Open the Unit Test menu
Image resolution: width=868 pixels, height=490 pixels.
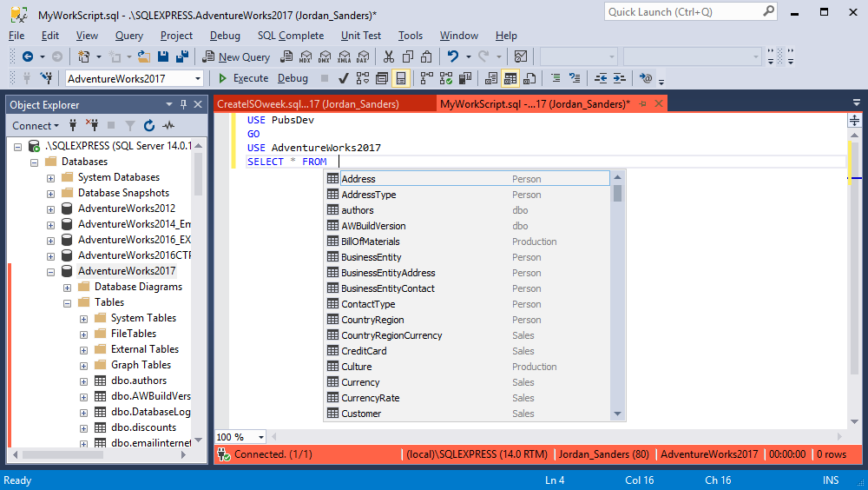[x=361, y=36]
